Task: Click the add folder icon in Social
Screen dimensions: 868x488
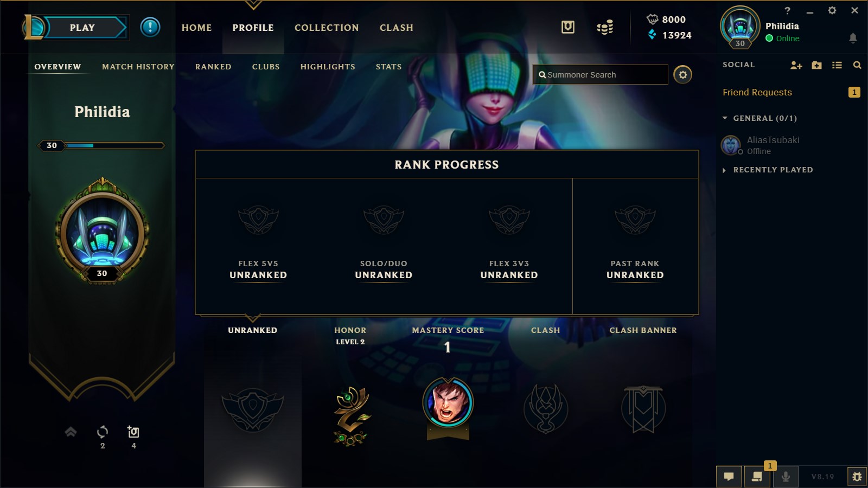Action: pyautogui.click(x=816, y=65)
